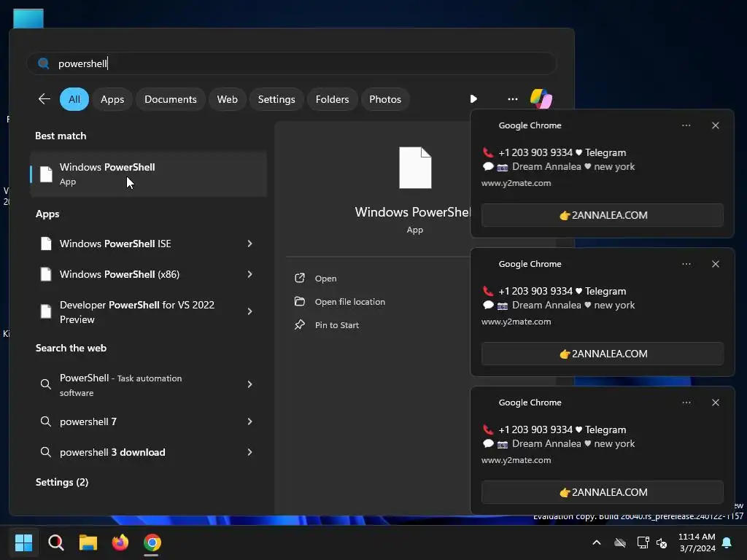The width and height of the screenshot is (747, 560).
Task: Click the magnifier icon beside powershell 3 download
Action: (46, 452)
